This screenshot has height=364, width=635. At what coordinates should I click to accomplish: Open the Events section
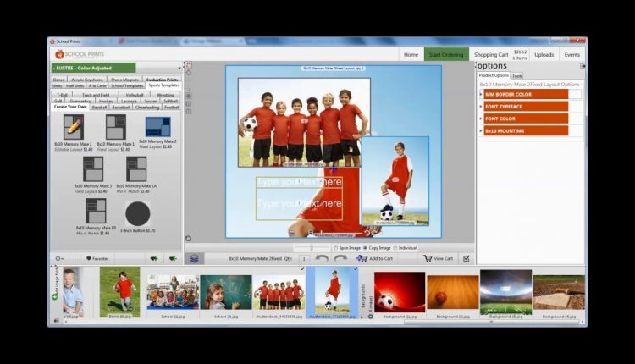[x=572, y=55]
